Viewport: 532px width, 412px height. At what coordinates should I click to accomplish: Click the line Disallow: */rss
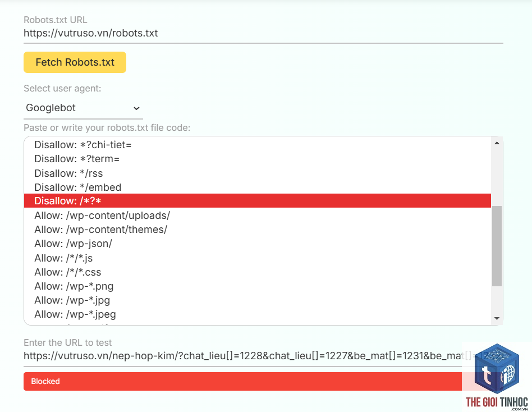[x=68, y=173]
